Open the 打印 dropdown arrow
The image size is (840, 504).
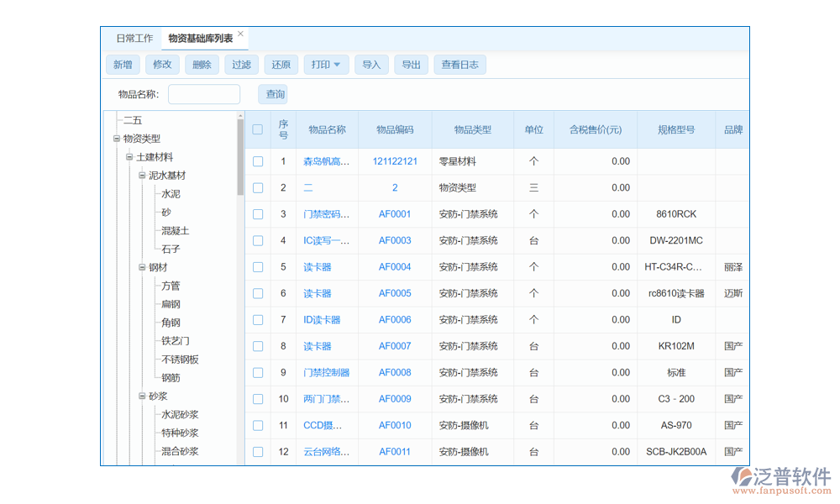tap(337, 65)
